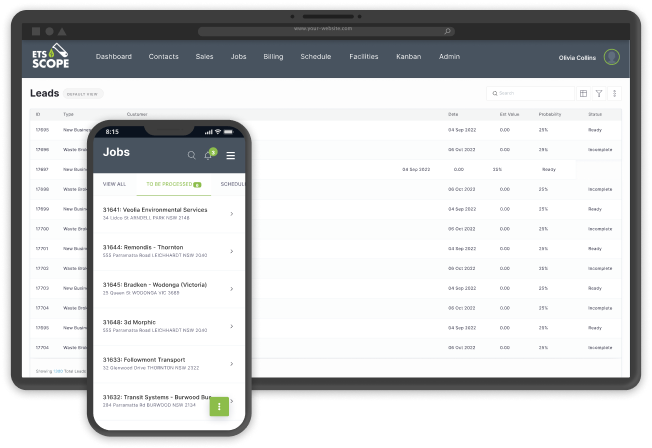Image resolution: width=652 pixels, height=448 pixels.
Task: Click the browser address bar
Action: (x=326, y=31)
